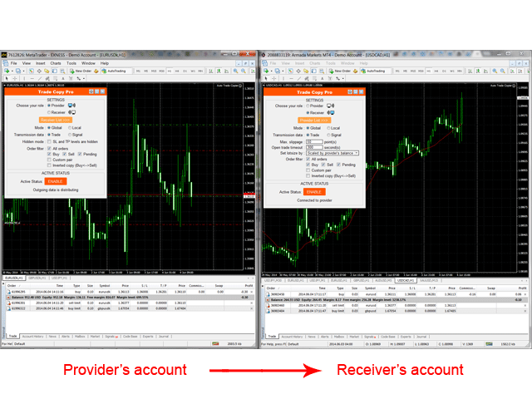The height and width of the screenshot is (399, 532).
Task: Select D1 timeframe in Armada Markets toolbar
Action: [x=444, y=71]
